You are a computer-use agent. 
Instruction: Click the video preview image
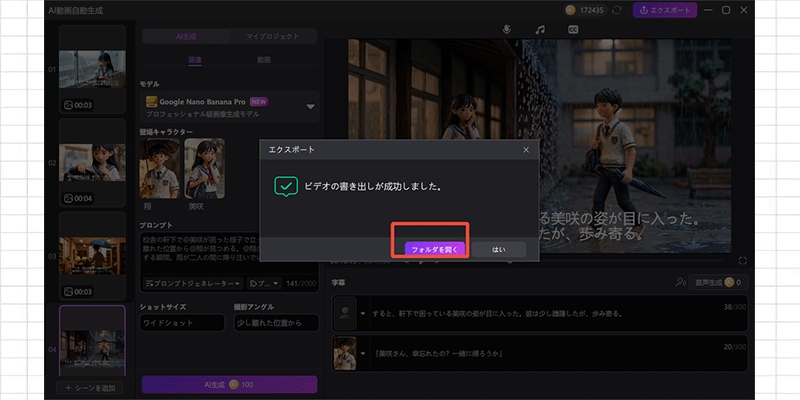pyautogui.click(x=539, y=146)
